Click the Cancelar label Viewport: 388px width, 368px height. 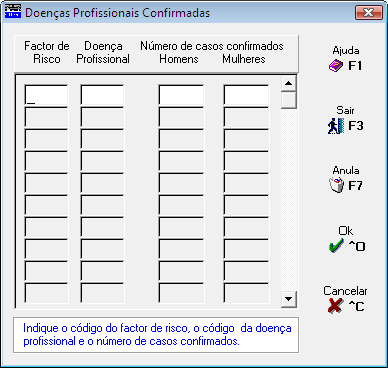(x=345, y=291)
